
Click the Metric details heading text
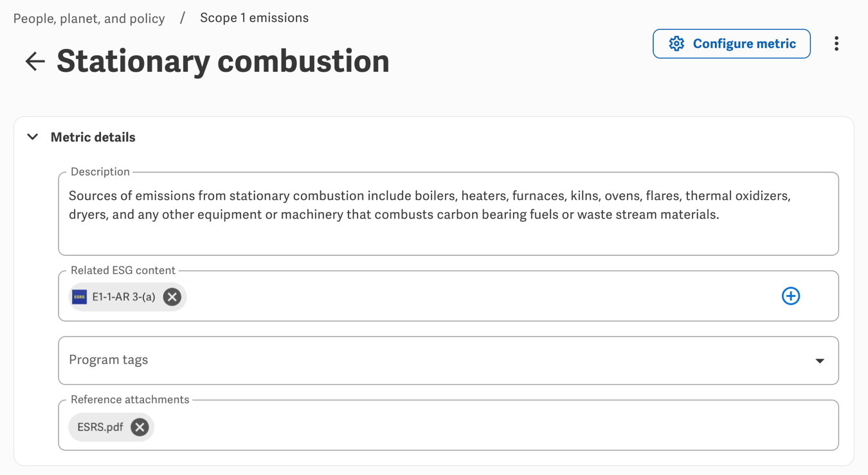coord(93,137)
